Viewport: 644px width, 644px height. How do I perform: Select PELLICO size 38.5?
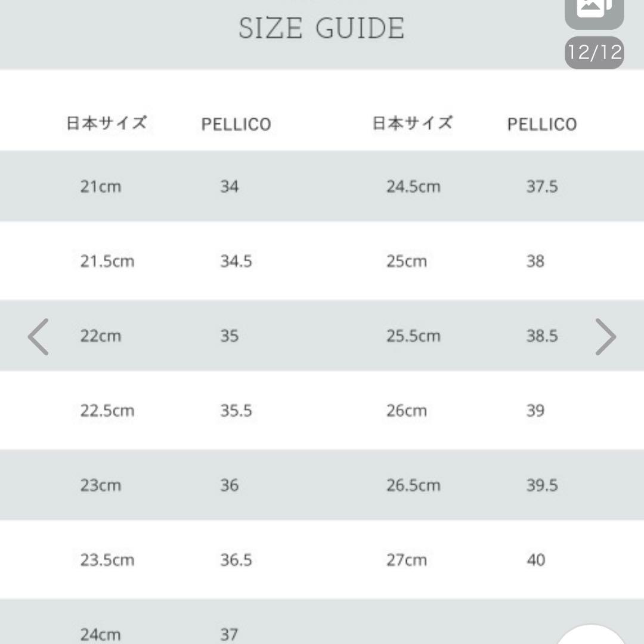click(541, 336)
